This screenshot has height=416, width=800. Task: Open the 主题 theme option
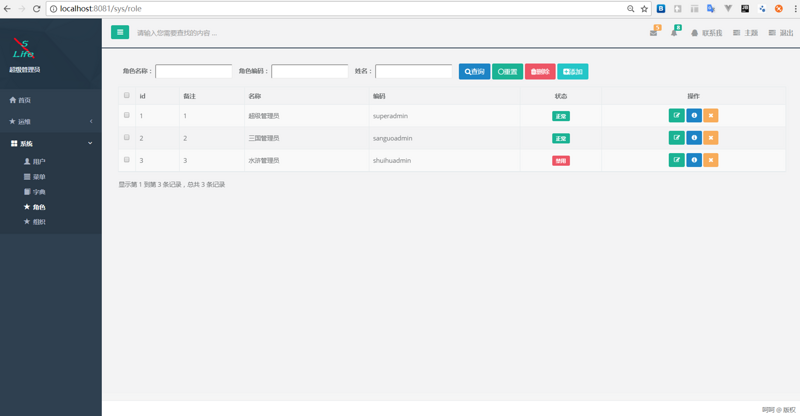745,33
